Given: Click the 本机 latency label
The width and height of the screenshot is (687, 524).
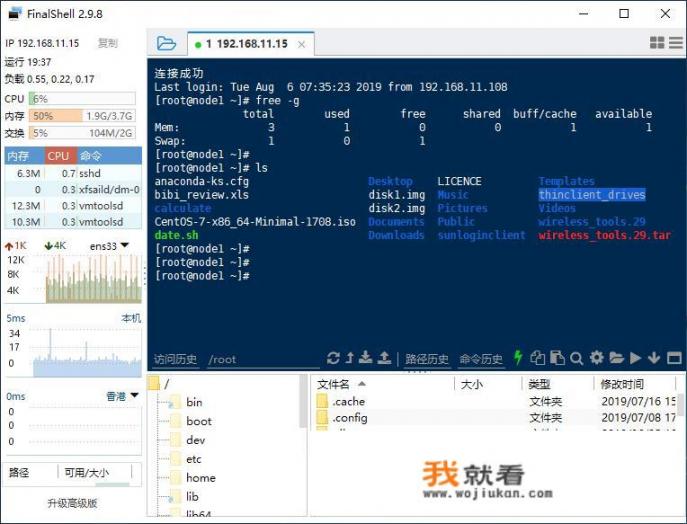Looking at the screenshot, I should point(131,319).
